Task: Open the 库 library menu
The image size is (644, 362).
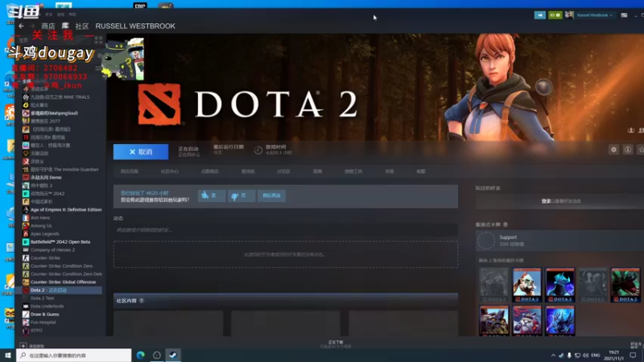Action: 65,26
